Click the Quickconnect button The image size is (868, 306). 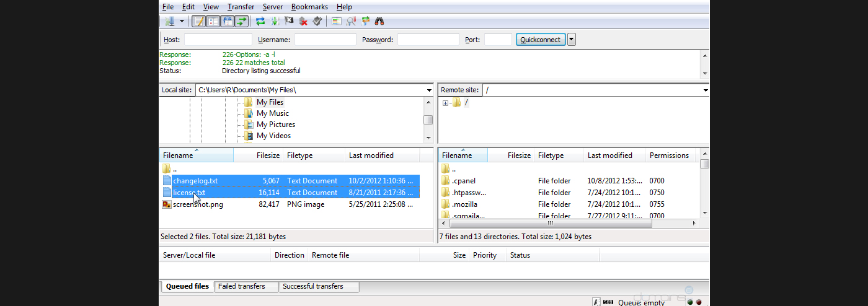click(x=541, y=40)
